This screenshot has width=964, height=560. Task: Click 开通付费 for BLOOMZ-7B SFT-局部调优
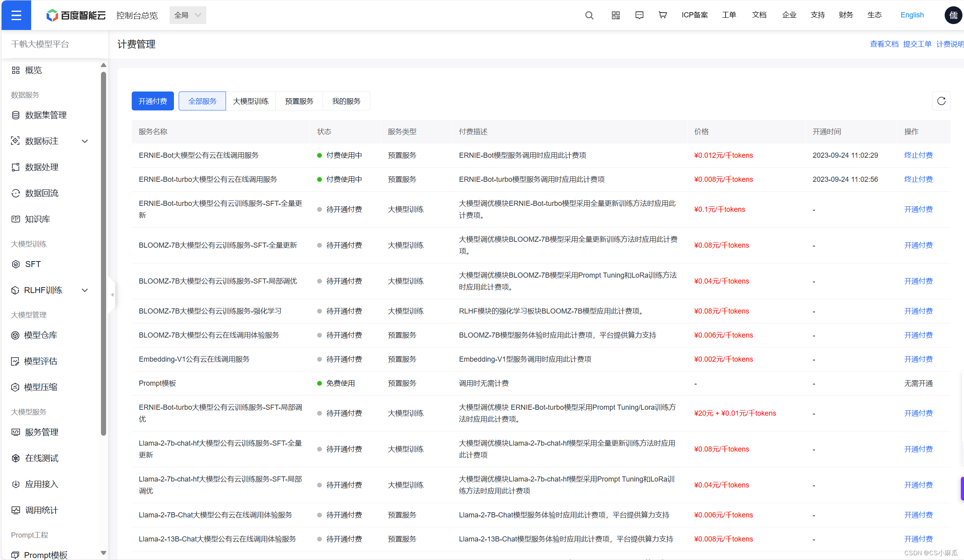click(918, 281)
